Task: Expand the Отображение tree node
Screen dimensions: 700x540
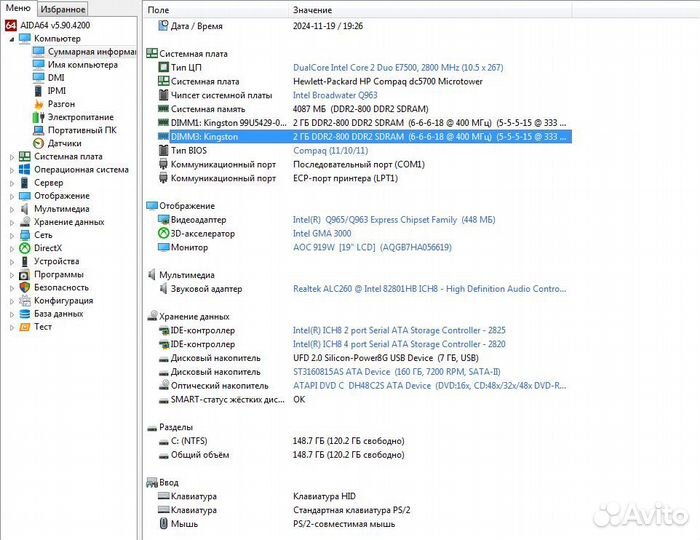Action: 12,196
